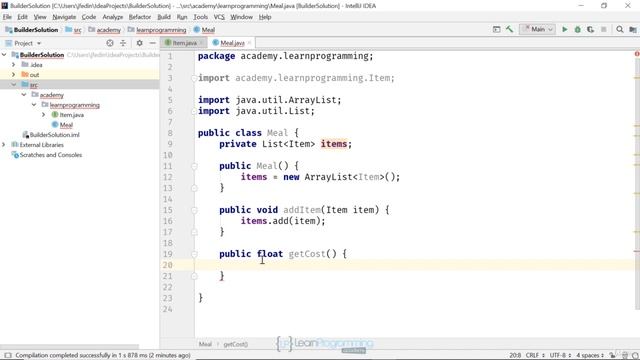The image size is (640, 360).
Task: Open the Help menu
Action: [x=265, y=17]
